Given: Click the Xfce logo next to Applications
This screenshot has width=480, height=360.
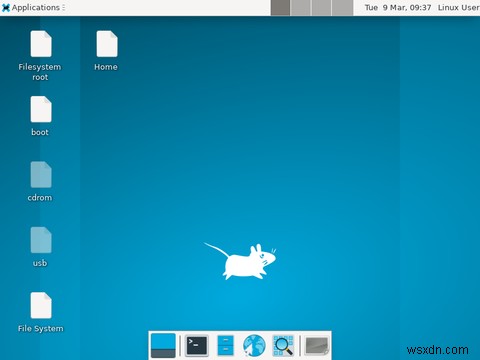Looking at the screenshot, I should pos(6,8).
